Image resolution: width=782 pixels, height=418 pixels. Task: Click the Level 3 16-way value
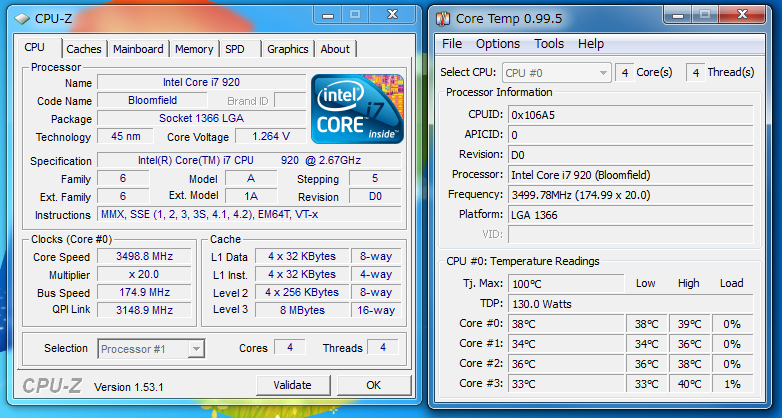point(376,310)
